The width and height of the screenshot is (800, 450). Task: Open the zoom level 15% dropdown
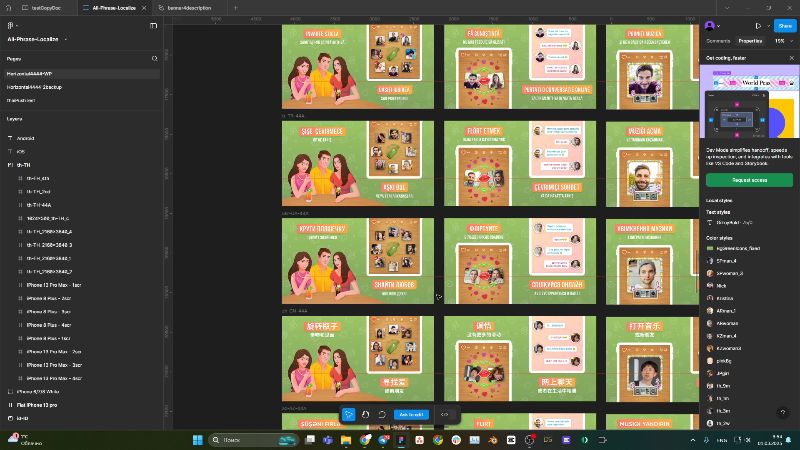point(784,41)
